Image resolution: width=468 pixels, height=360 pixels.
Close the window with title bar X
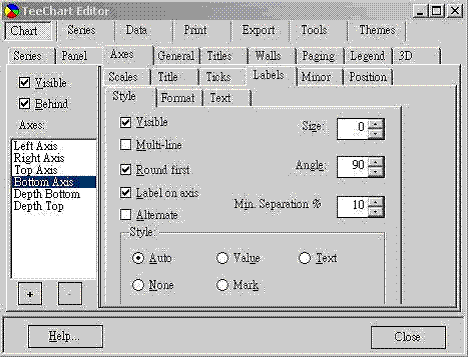455,11
